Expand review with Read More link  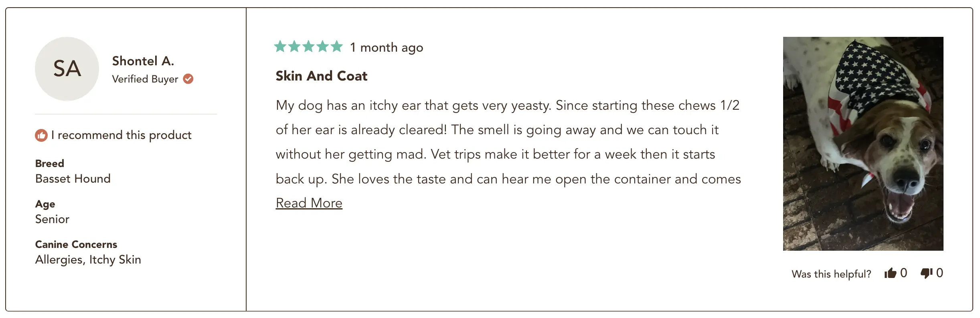point(309,203)
